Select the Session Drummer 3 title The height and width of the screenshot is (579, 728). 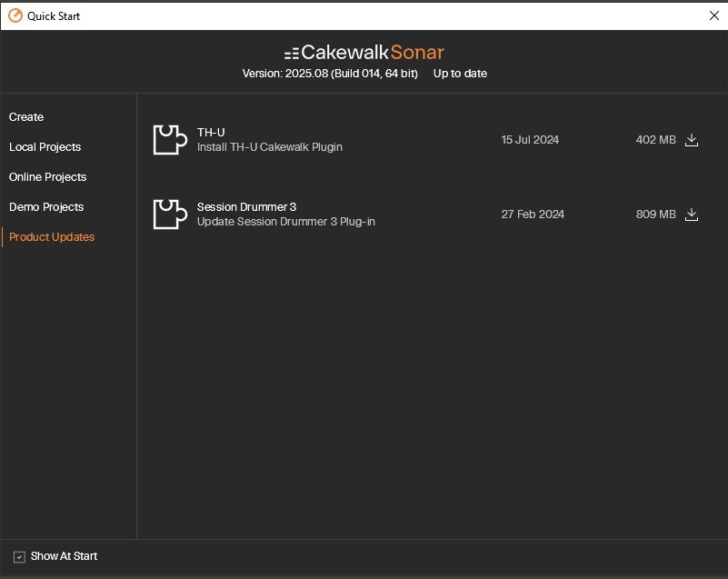click(246, 206)
